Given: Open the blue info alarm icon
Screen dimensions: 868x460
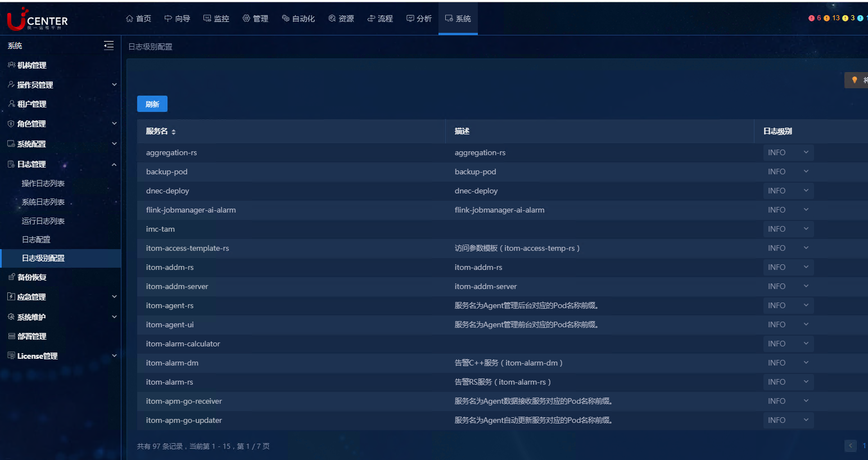Looking at the screenshot, I should tap(860, 18).
